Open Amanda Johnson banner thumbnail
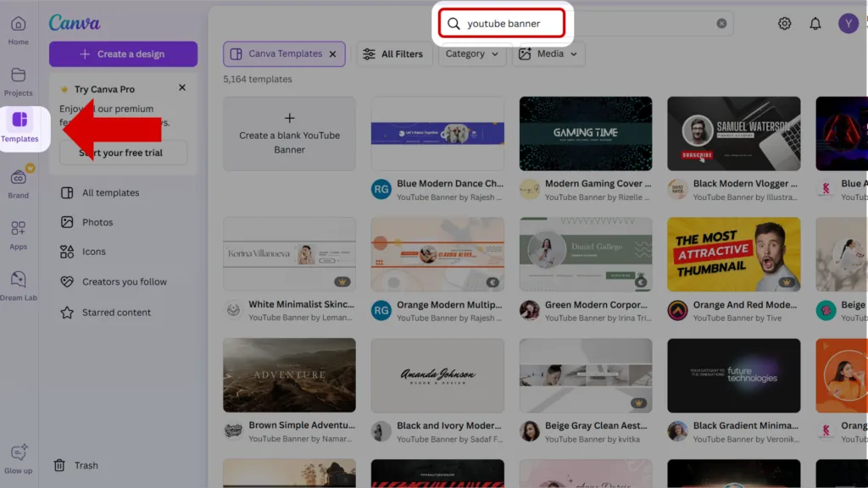Image resolution: width=868 pixels, height=488 pixels. [437, 375]
